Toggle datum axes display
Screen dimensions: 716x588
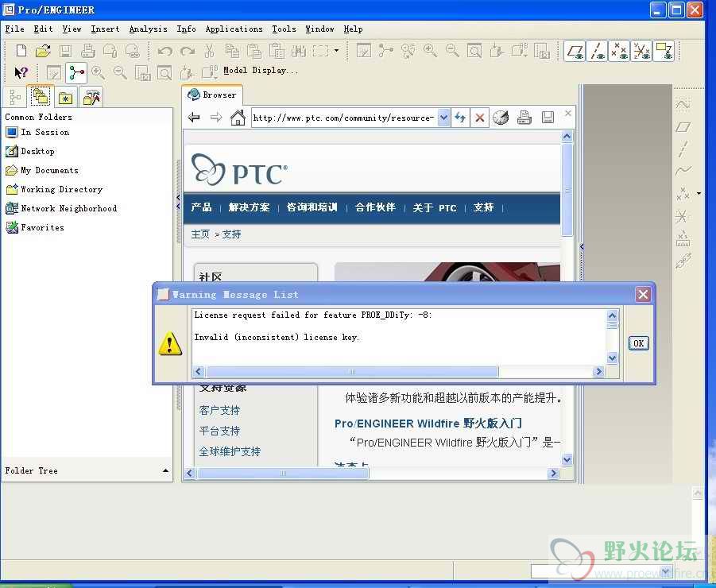point(597,51)
